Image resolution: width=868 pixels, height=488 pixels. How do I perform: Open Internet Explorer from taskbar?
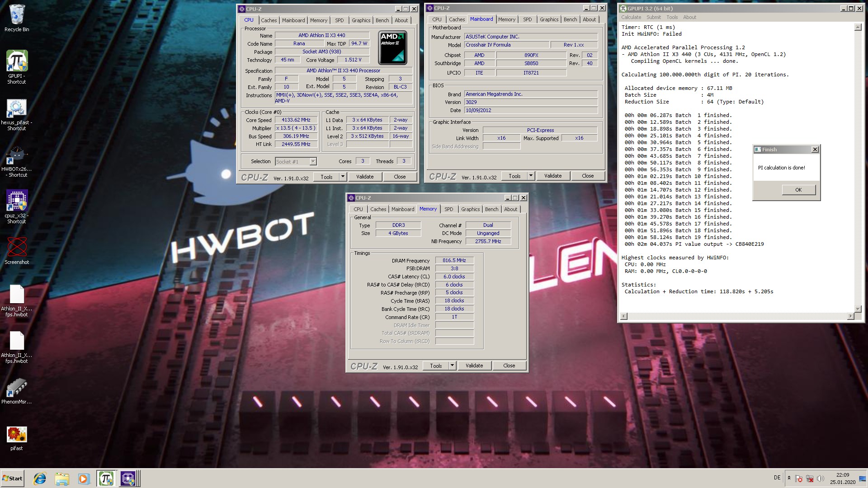tap(40, 479)
